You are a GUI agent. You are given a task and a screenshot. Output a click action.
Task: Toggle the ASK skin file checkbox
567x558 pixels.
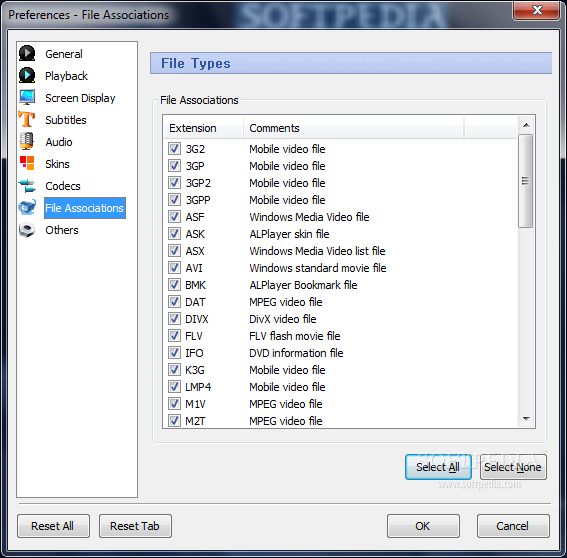click(174, 234)
